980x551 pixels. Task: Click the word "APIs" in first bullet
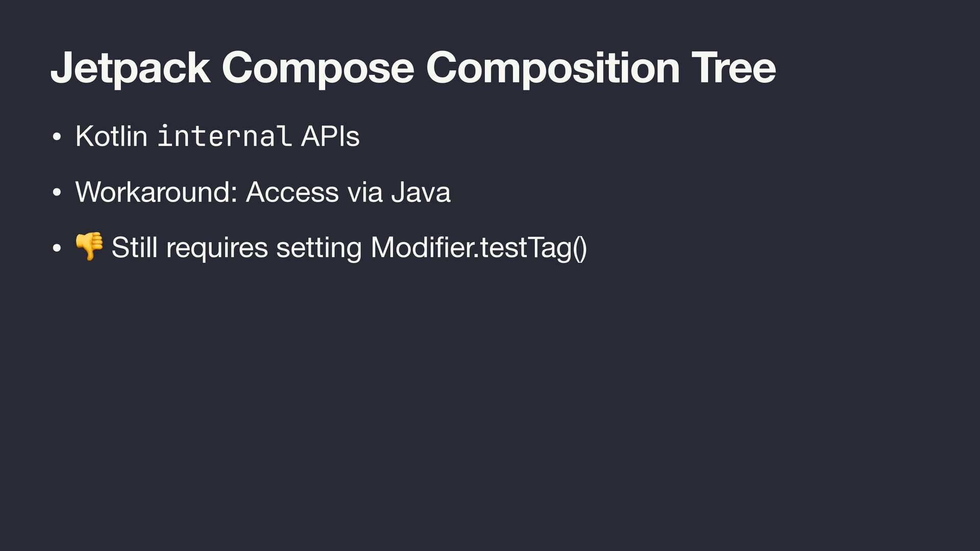click(x=330, y=136)
